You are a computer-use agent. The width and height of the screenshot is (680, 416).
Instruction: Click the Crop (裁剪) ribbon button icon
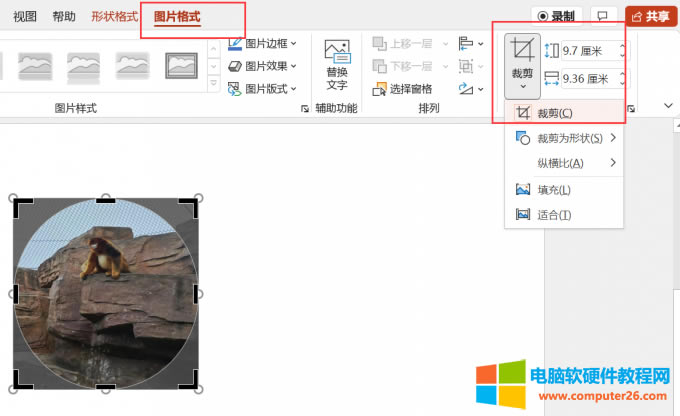(x=522, y=50)
